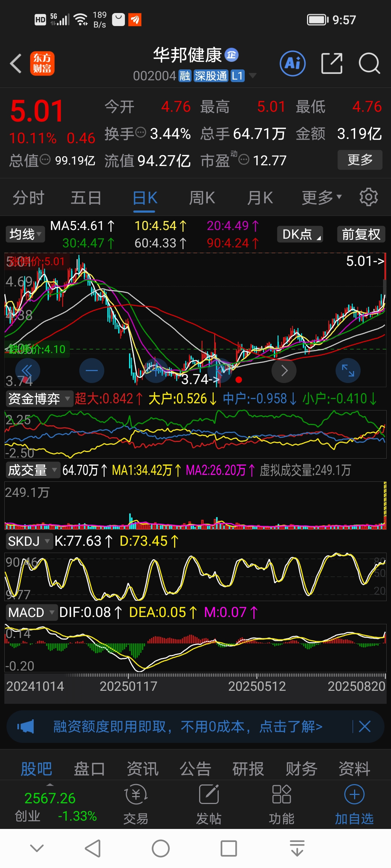Open 资讯 tab
This screenshot has width=391, height=868.
click(x=143, y=769)
